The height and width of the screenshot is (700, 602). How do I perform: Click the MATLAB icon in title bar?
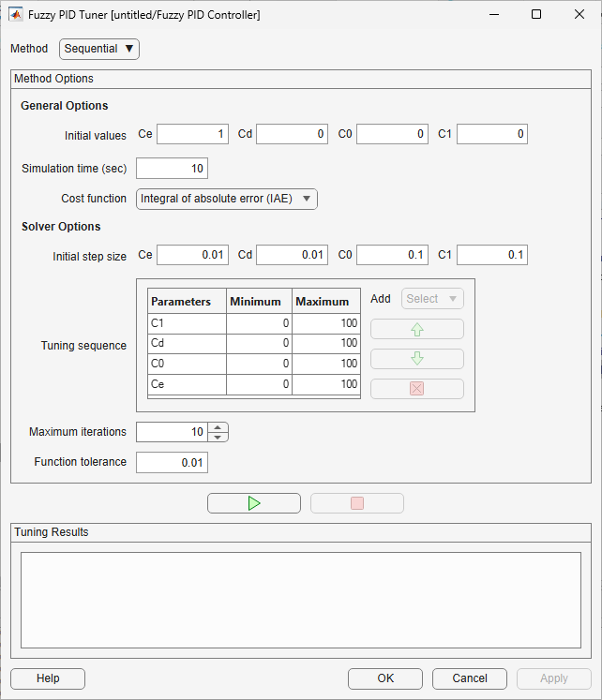coord(16,15)
